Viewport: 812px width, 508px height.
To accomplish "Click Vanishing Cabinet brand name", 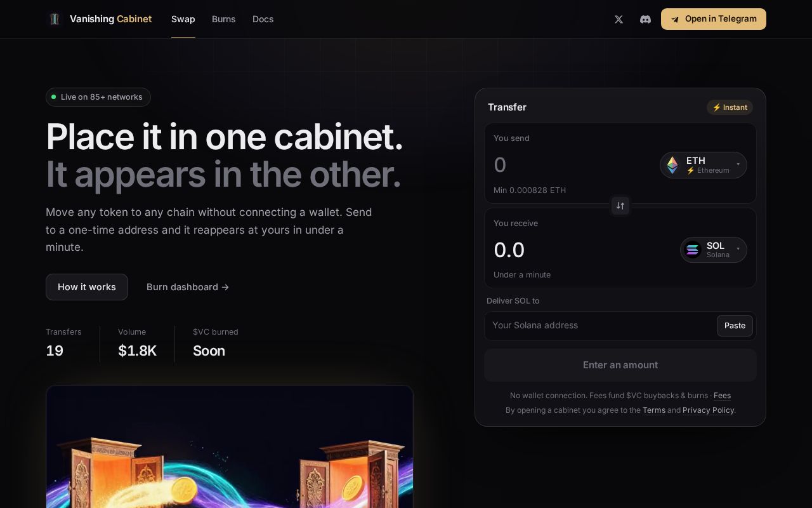I will 110,19.
